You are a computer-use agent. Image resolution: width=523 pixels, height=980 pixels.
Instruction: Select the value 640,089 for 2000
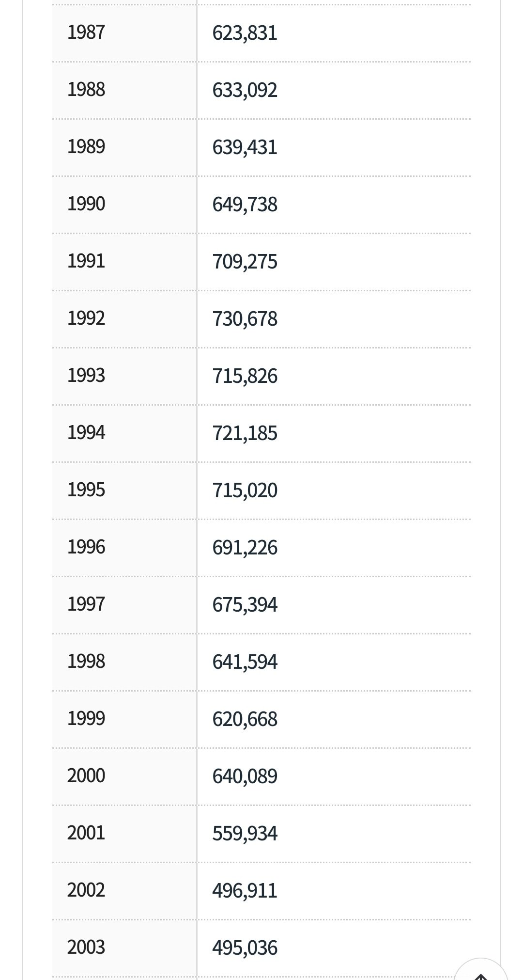(x=245, y=776)
